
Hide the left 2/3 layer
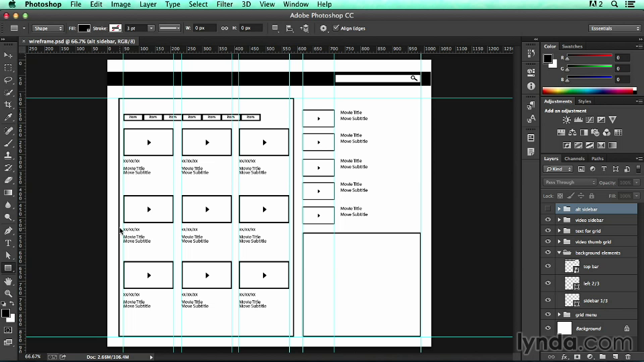tap(548, 283)
